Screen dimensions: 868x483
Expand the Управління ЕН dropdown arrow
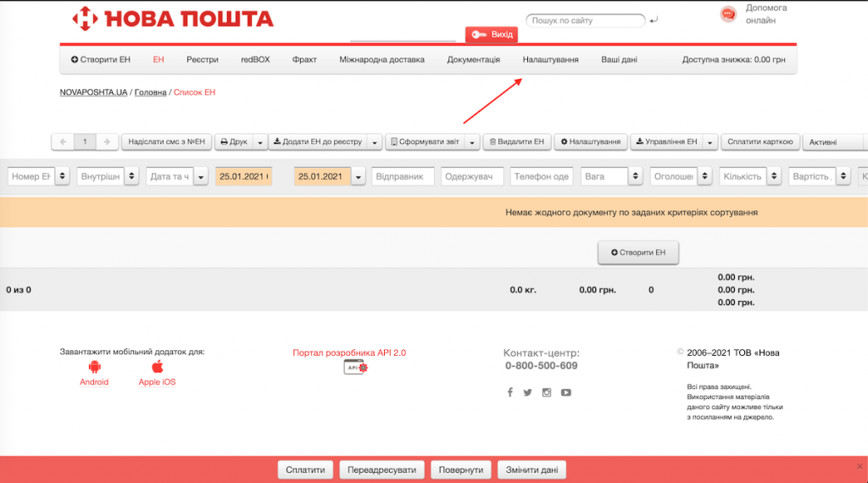click(710, 142)
